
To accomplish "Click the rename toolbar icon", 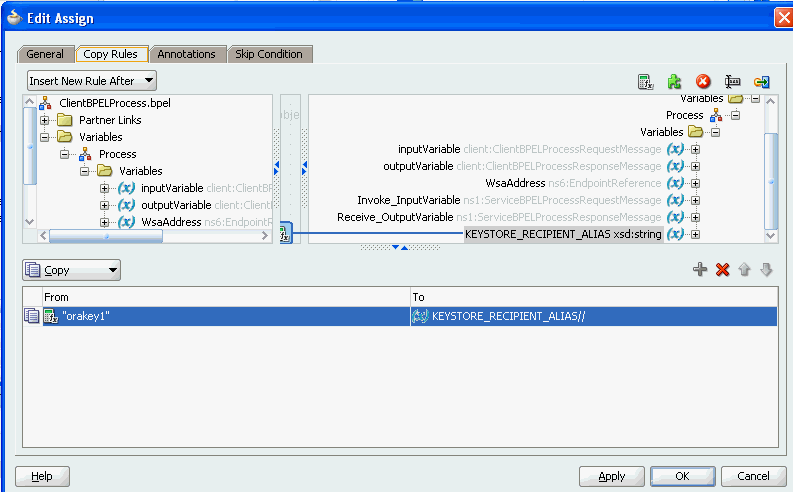I will tap(732, 81).
